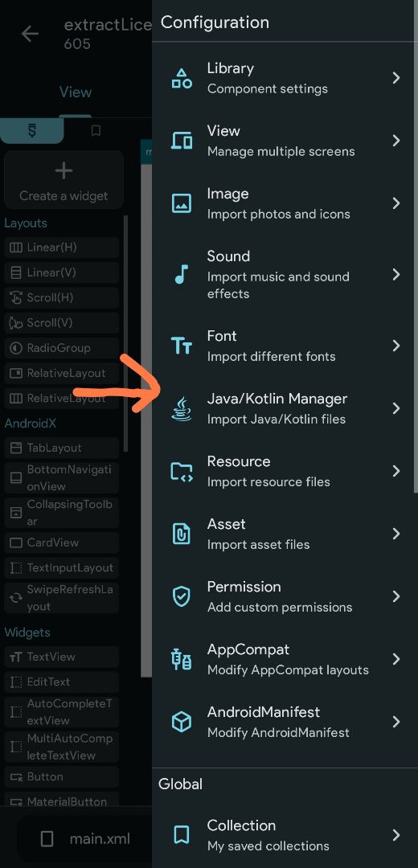Image resolution: width=418 pixels, height=868 pixels.
Task: Tap Create a widget button
Action: [64, 180]
